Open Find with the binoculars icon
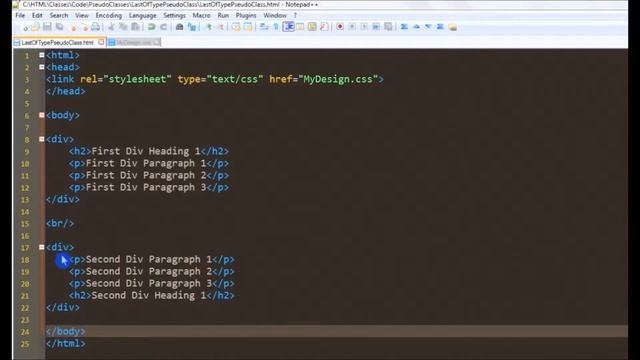640x360 pixels. coord(179,27)
